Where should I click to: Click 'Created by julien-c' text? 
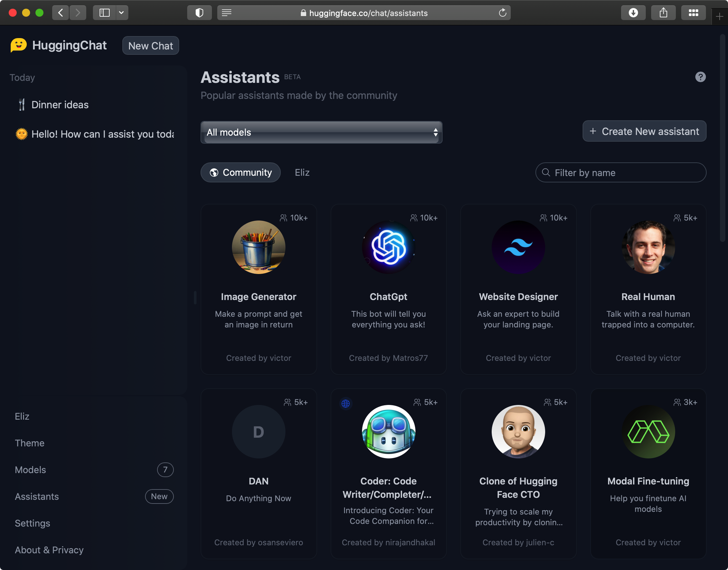518,543
